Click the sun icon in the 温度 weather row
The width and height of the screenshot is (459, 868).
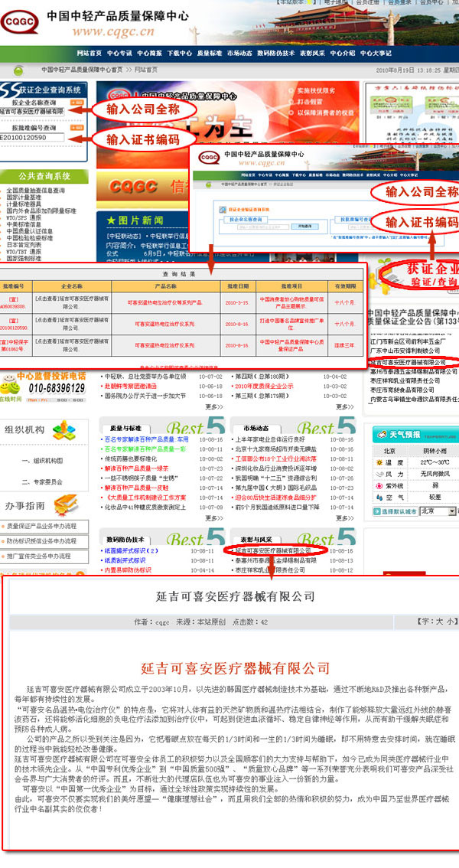379,463
